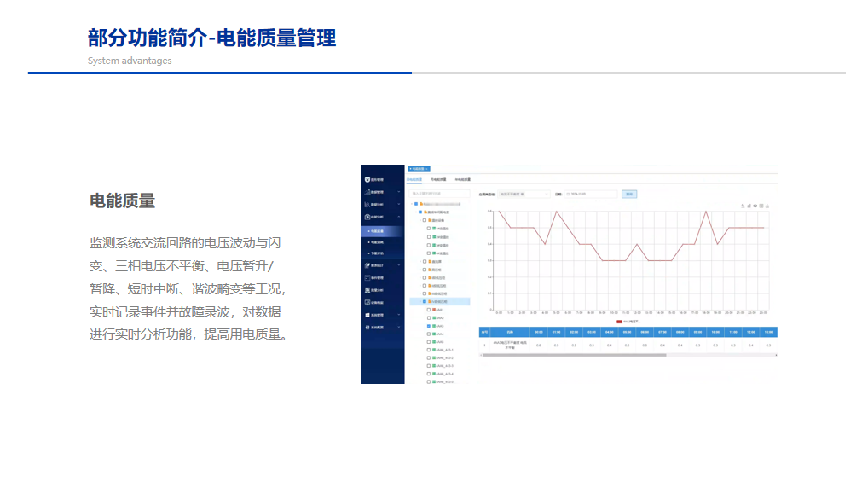Switch to the 年电能质量 tab
The width and height of the screenshot is (868, 488).
pyautogui.click(x=461, y=180)
